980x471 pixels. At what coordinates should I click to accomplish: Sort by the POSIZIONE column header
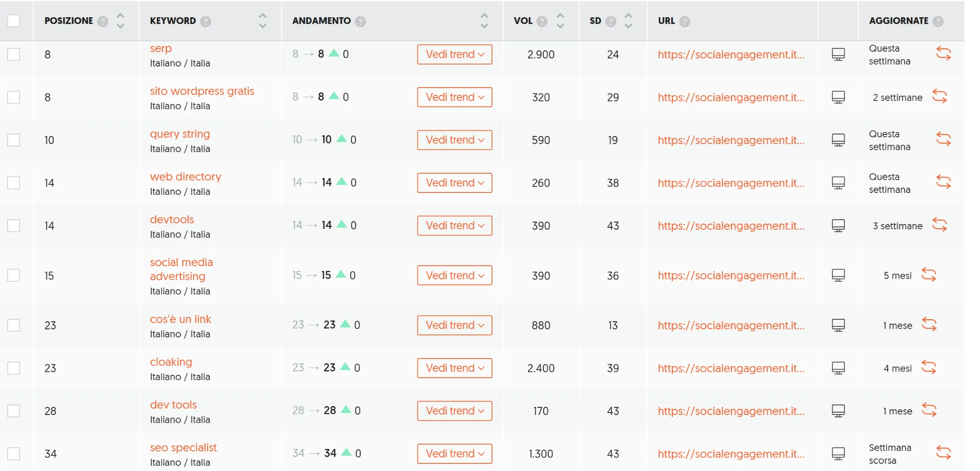click(x=68, y=21)
